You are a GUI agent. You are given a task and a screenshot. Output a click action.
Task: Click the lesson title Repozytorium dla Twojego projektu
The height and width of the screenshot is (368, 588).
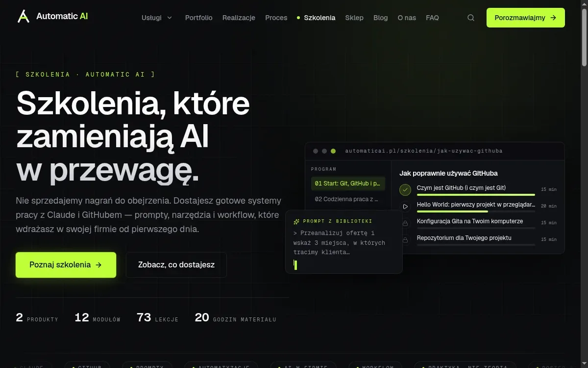[464, 238]
